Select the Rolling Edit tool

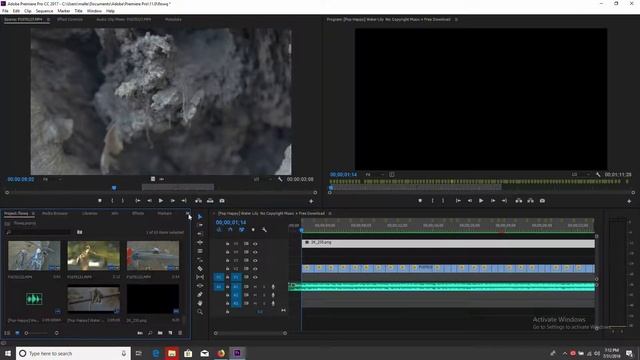point(200,251)
